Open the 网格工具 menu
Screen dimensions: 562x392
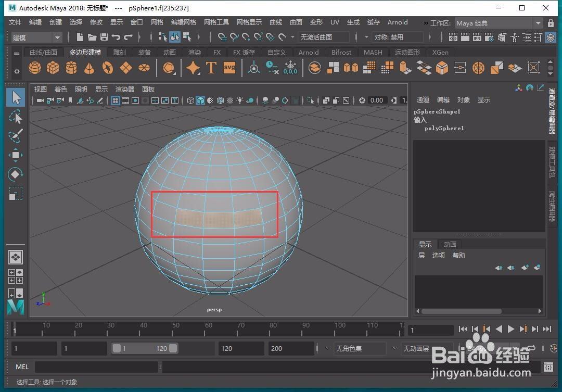(216, 22)
